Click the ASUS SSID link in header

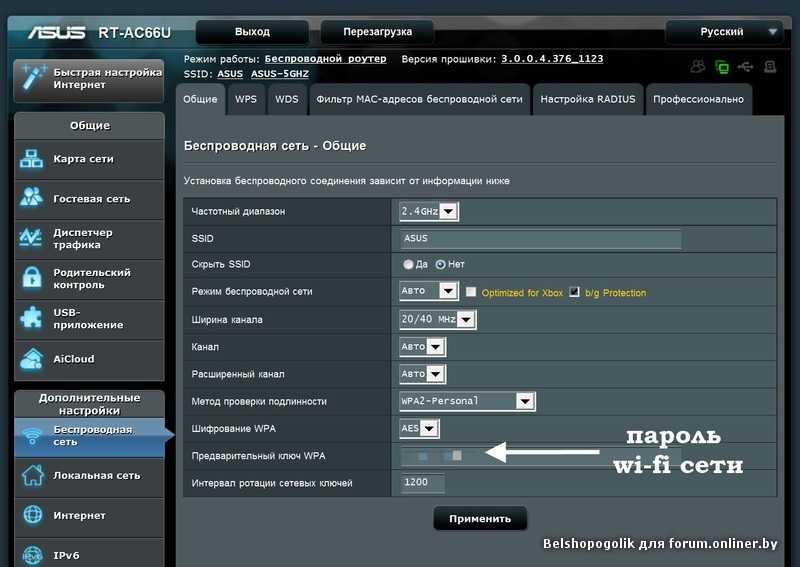(x=230, y=74)
